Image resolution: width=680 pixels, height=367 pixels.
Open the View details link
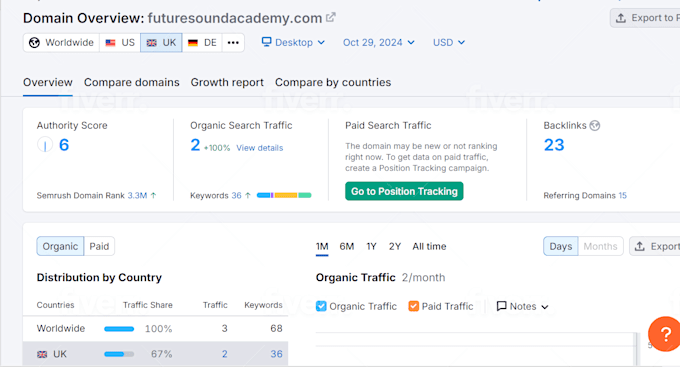(259, 148)
